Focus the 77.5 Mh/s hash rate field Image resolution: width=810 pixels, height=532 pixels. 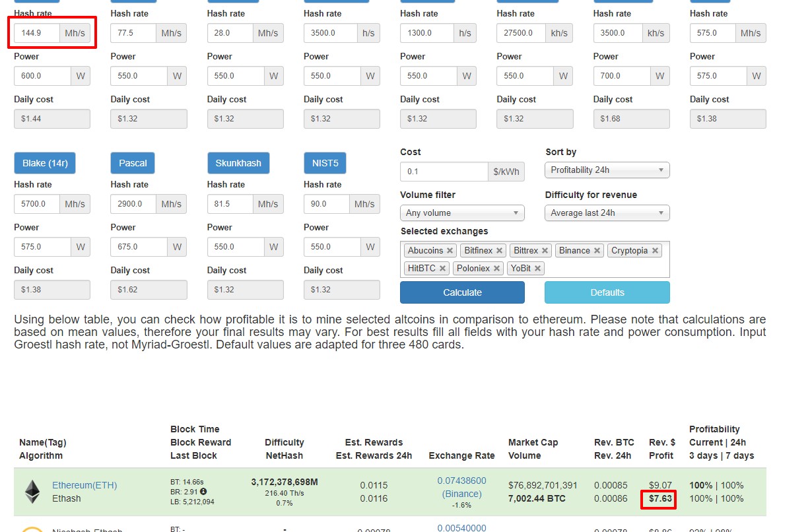tap(133, 33)
